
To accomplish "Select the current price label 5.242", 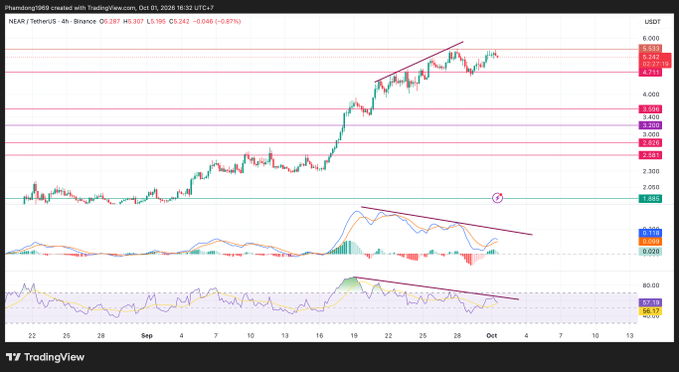I will coord(650,57).
